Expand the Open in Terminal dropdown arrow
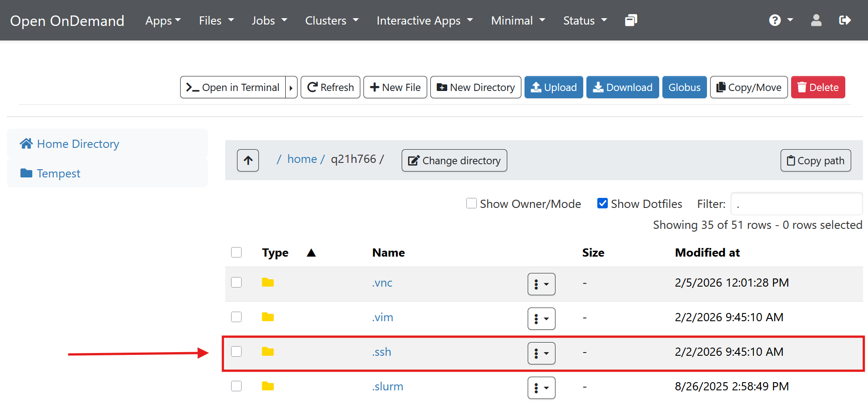Image resolution: width=868 pixels, height=404 pixels. tap(291, 87)
